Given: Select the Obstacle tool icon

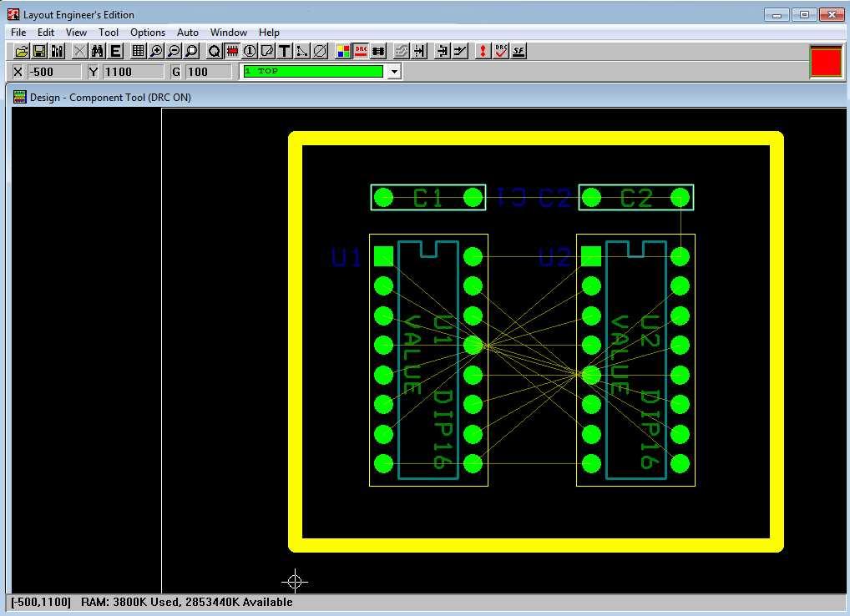Looking at the screenshot, I should 267,52.
